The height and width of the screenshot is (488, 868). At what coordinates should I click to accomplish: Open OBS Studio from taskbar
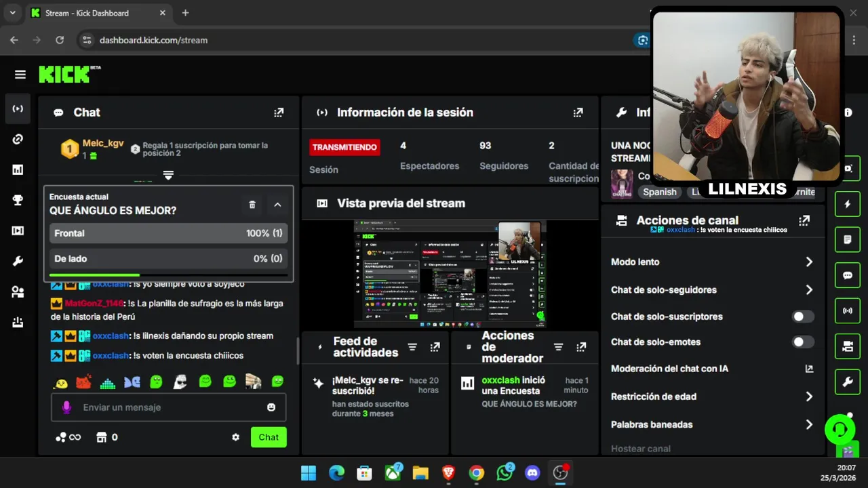tap(560, 472)
